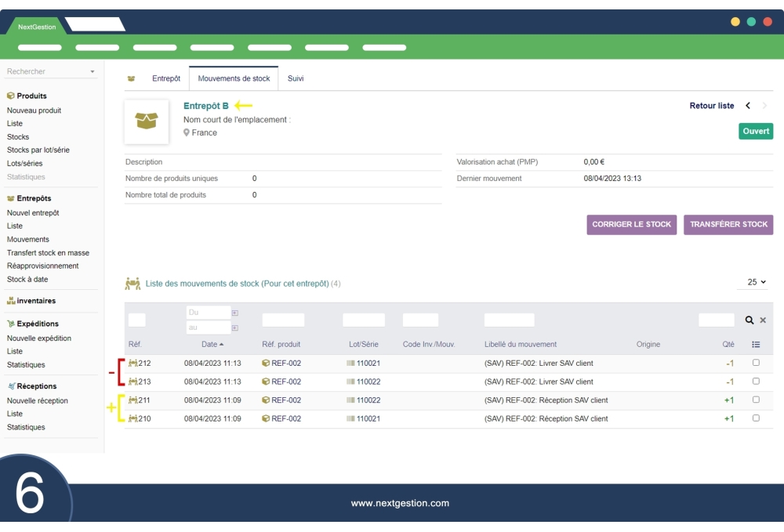
Task: Click the inventaires section icon in sidebar
Action: 12,301
